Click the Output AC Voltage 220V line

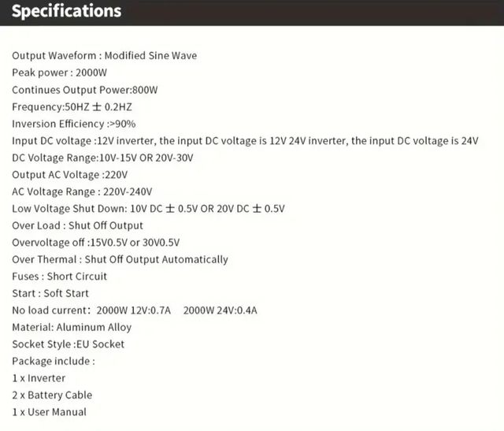(x=69, y=175)
